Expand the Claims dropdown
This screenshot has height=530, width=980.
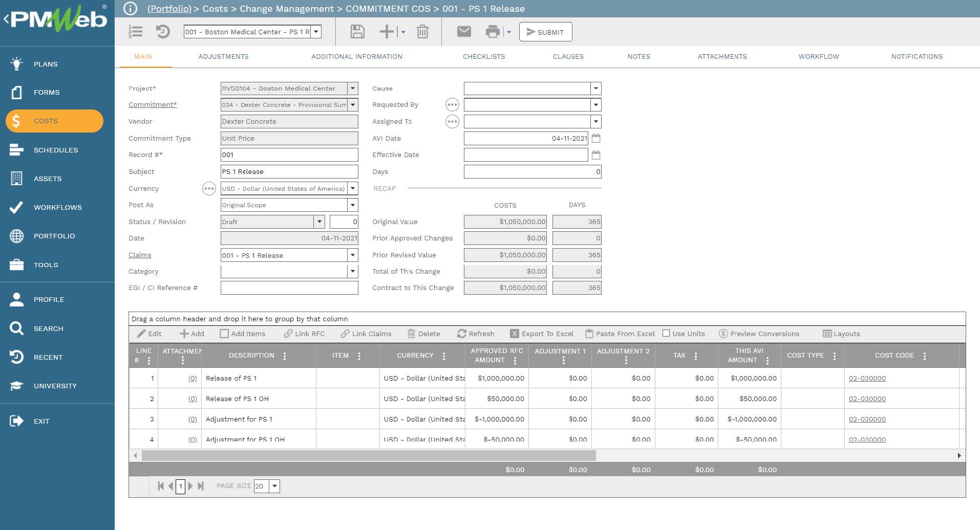click(x=353, y=255)
